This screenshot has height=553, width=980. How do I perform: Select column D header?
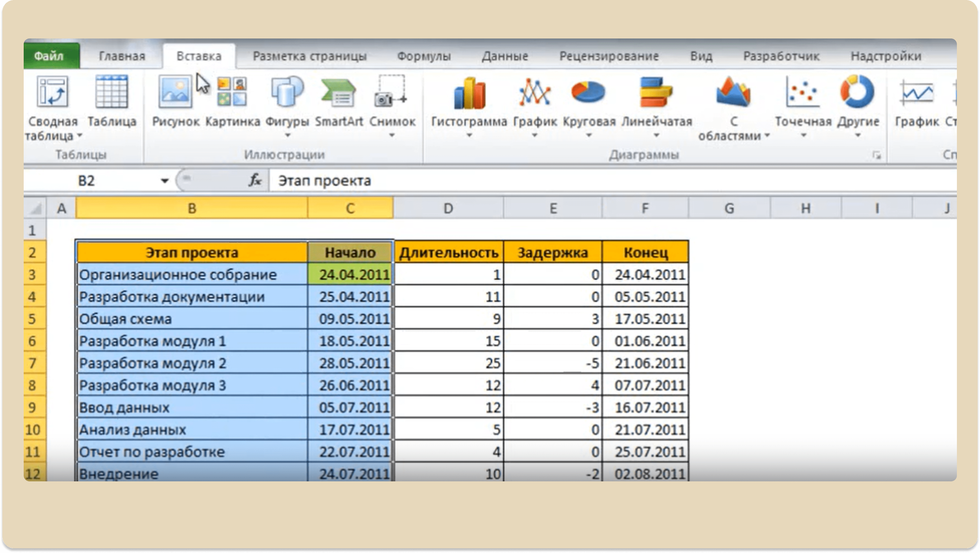tap(448, 208)
